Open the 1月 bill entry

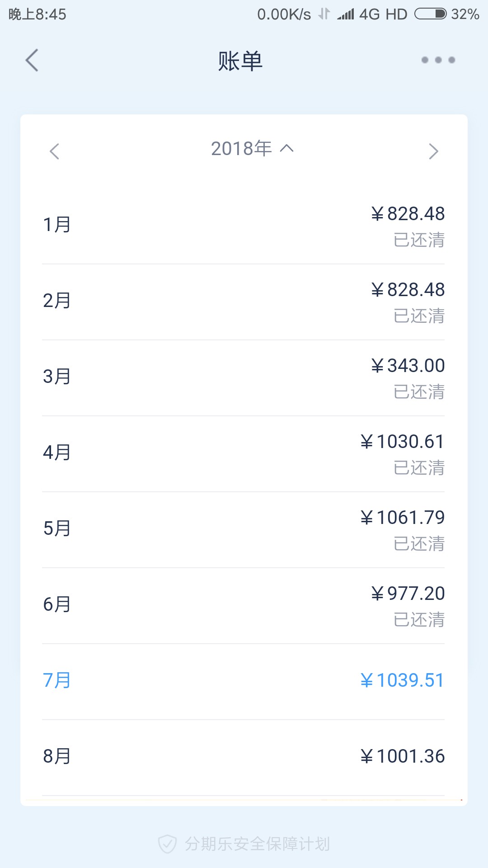click(x=244, y=225)
